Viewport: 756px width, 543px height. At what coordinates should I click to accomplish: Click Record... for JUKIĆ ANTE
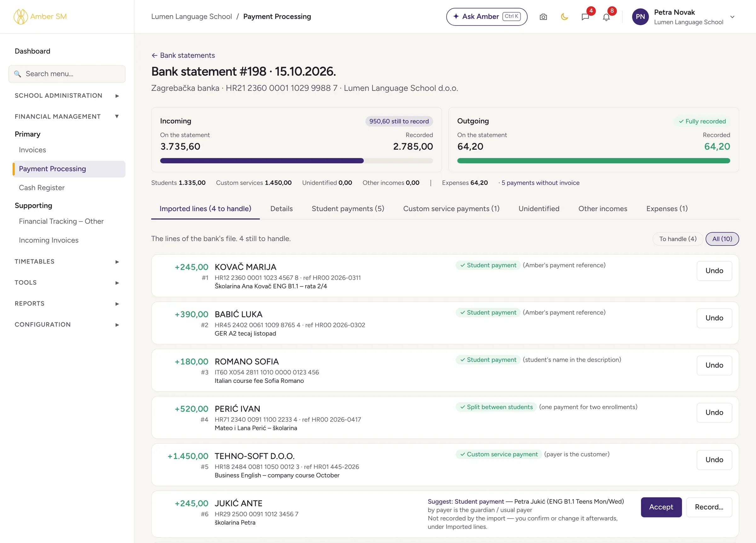pyautogui.click(x=709, y=507)
